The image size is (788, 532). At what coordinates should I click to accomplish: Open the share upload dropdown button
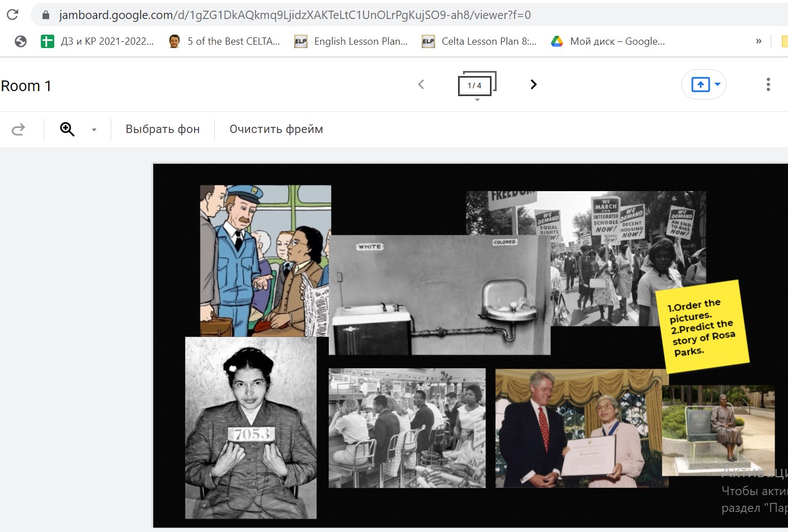pyautogui.click(x=704, y=84)
